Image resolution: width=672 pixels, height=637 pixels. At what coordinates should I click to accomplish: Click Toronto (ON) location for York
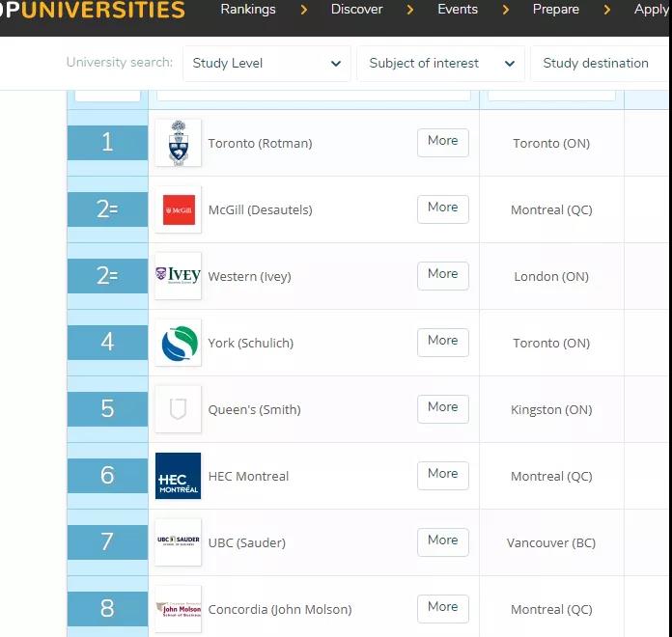551,344
